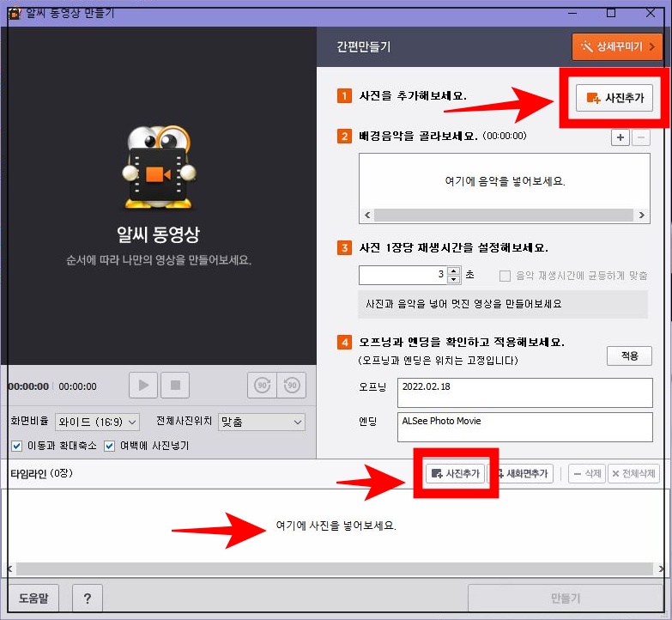
Task: Click the timeline horizontal scrollbar
Action: pyautogui.click(x=335, y=569)
